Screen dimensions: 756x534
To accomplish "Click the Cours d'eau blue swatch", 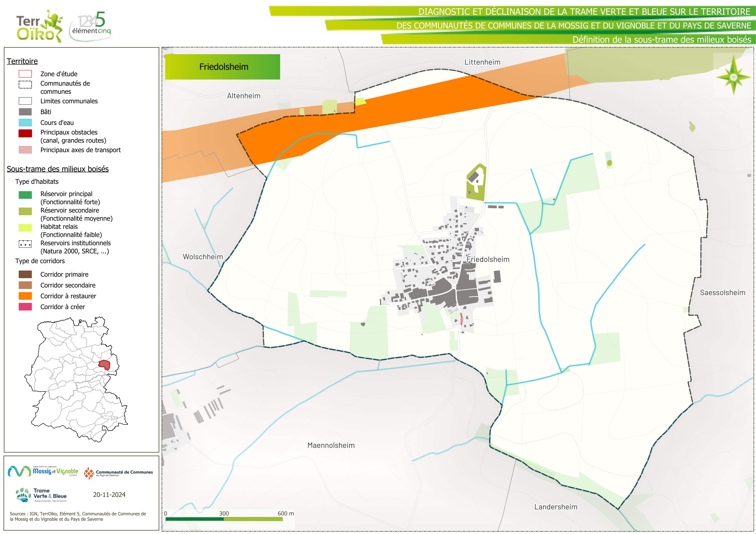I will click(25, 123).
